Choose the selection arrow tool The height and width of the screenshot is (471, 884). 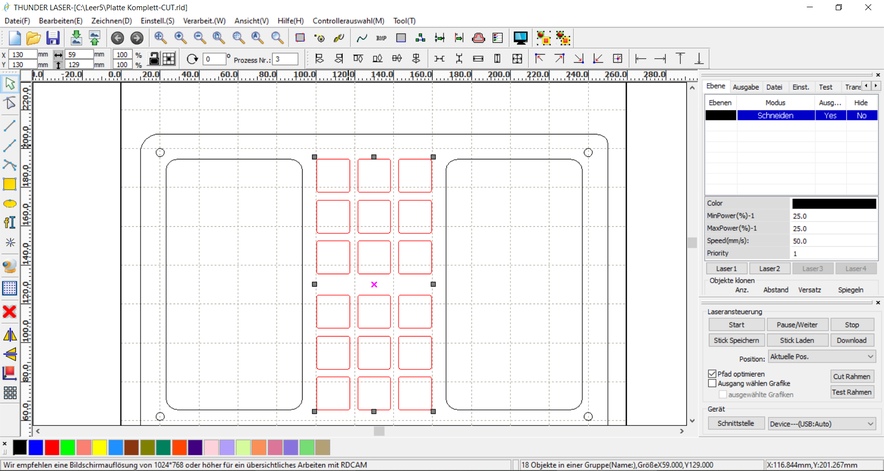[x=10, y=85]
